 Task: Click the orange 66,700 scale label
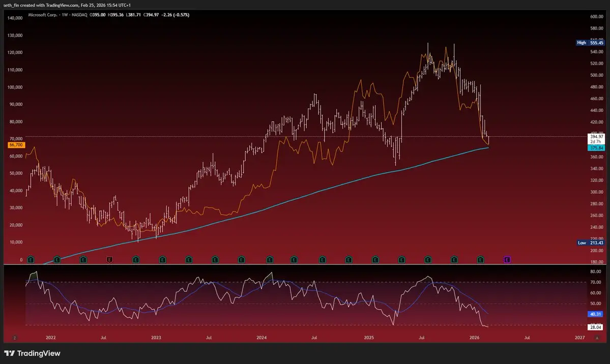[x=15, y=145]
